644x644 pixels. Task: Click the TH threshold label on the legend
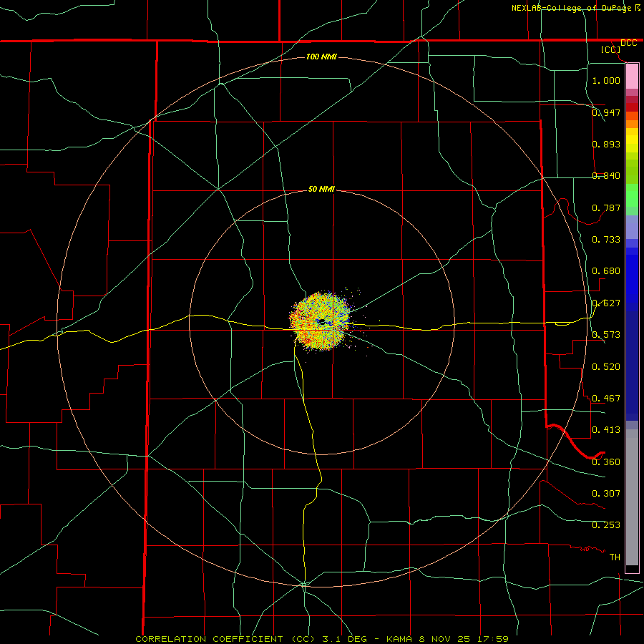[x=615, y=557]
